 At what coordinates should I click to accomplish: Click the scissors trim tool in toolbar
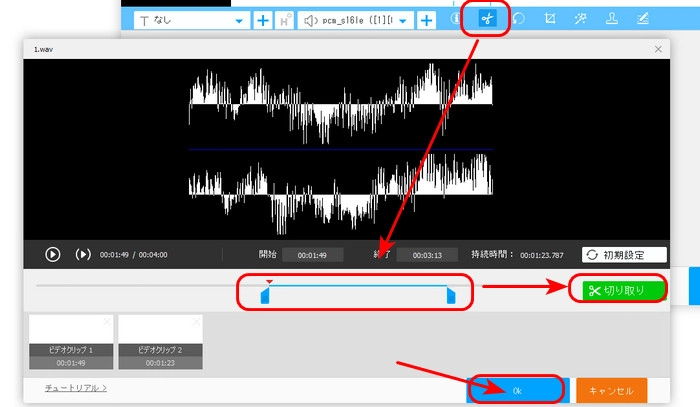pyautogui.click(x=487, y=19)
